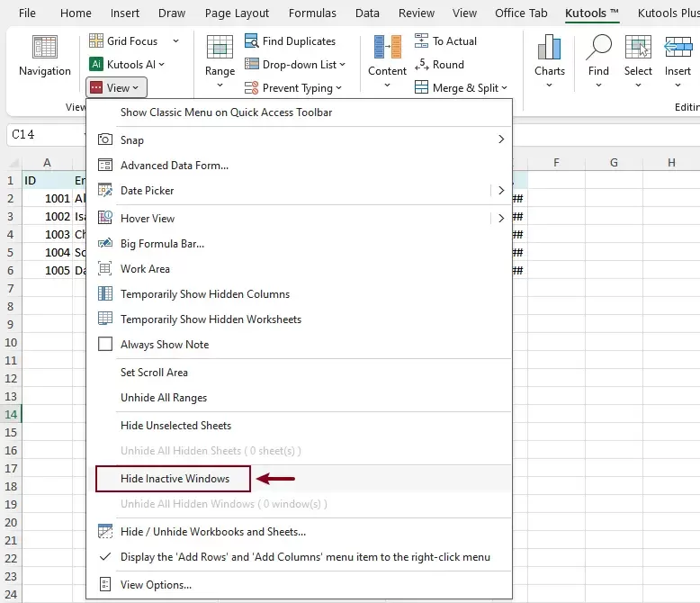Image resolution: width=700 pixels, height=603 pixels.
Task: Switch to the Home tab
Action: 76,13
